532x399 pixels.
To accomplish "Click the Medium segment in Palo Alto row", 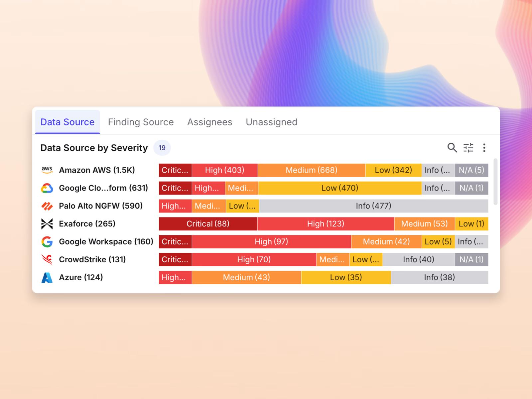I will pyautogui.click(x=209, y=206).
